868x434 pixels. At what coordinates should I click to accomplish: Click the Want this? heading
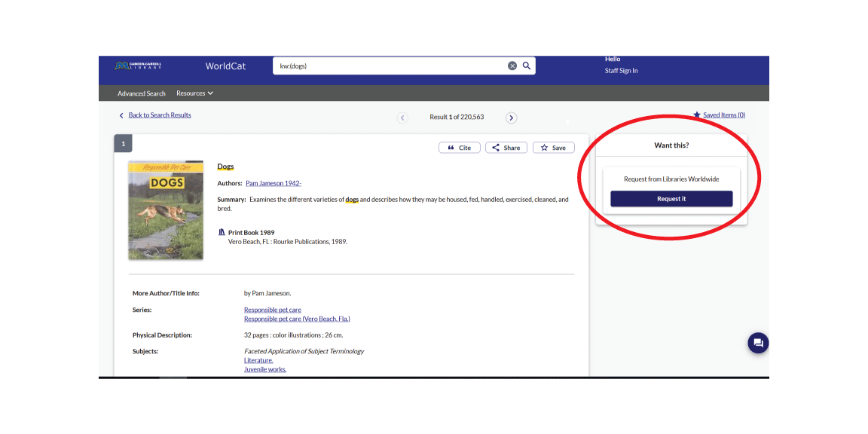[671, 145]
